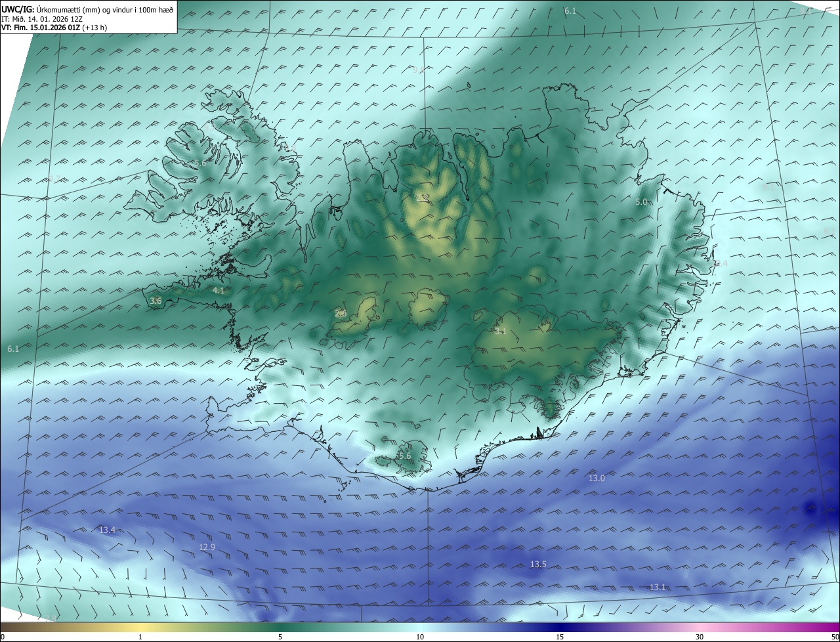This screenshot has width=840, height=642.
Task: Click the '5' tick on the color scale
Action: coord(280,637)
